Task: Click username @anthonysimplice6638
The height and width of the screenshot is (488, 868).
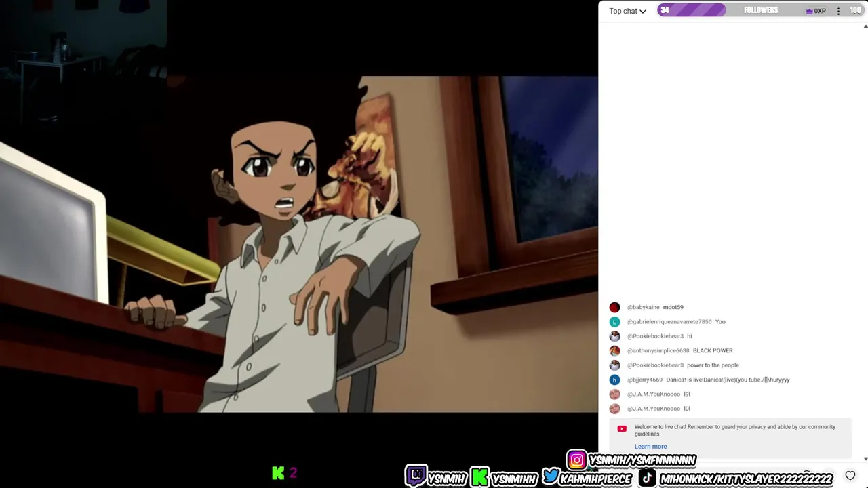Action: pos(658,350)
